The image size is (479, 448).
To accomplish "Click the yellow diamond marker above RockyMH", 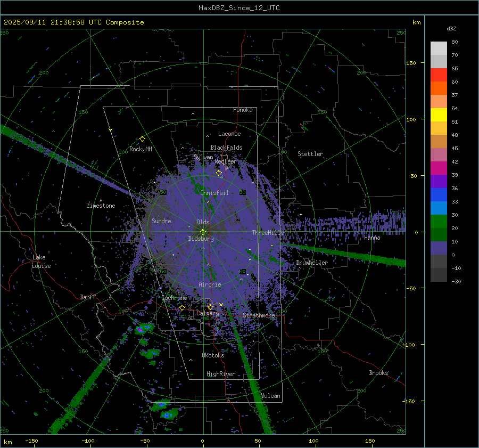I will click(x=142, y=139).
